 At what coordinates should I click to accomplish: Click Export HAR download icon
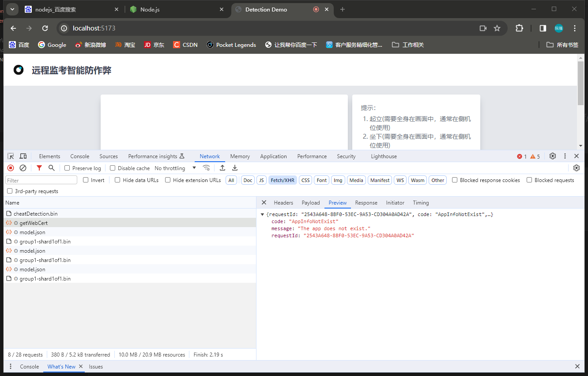(x=235, y=168)
